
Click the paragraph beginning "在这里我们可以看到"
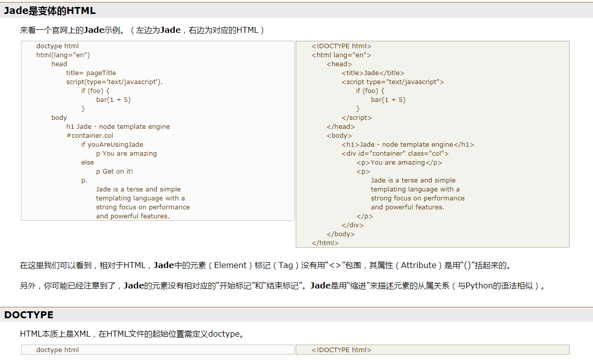pos(266,266)
